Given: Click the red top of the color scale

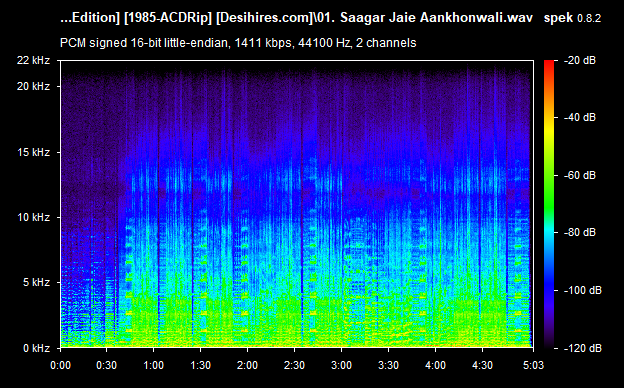Looking at the screenshot, I should point(549,63).
